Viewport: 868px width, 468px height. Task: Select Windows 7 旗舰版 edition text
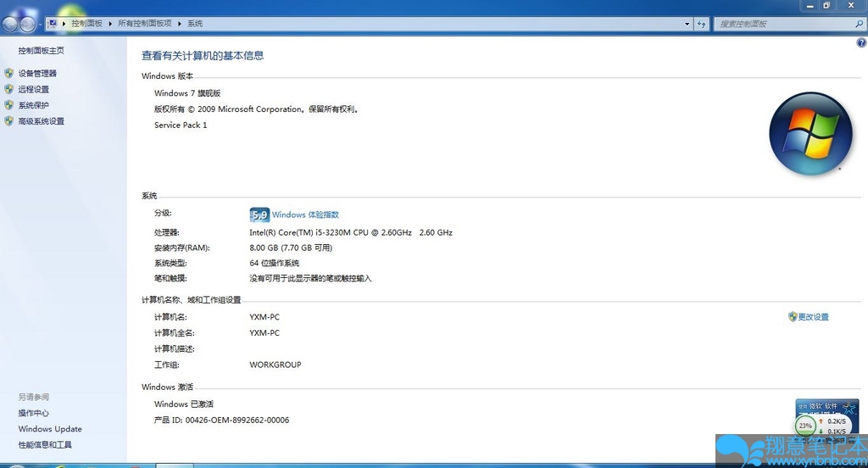(x=187, y=93)
